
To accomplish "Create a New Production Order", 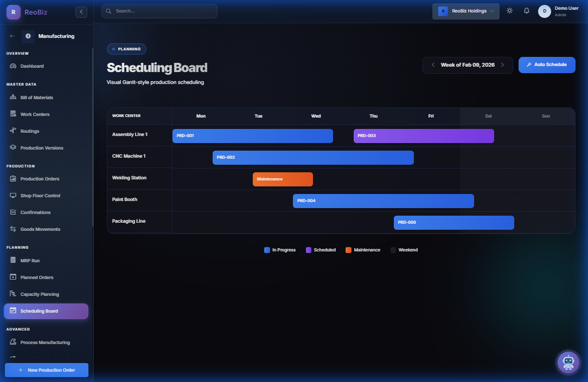I will [46, 370].
